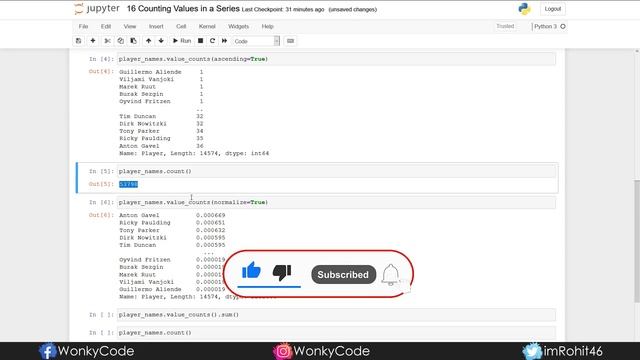Paste cells below icon

click(x=133, y=41)
